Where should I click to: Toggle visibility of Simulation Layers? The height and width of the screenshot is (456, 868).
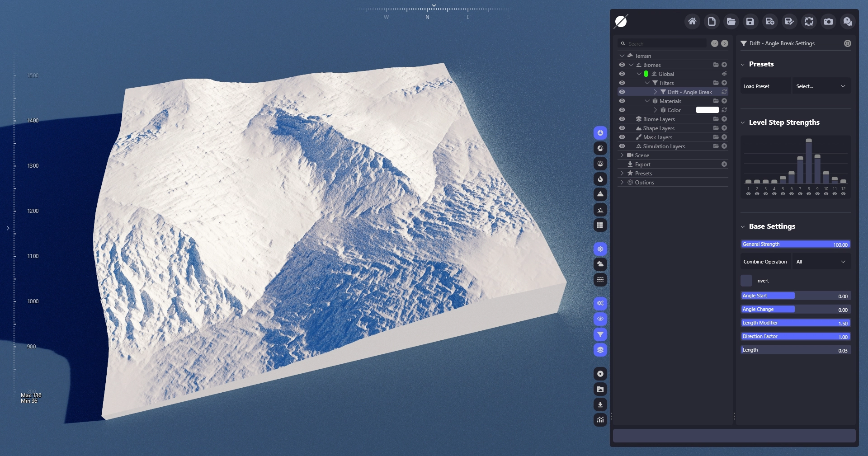coord(622,146)
